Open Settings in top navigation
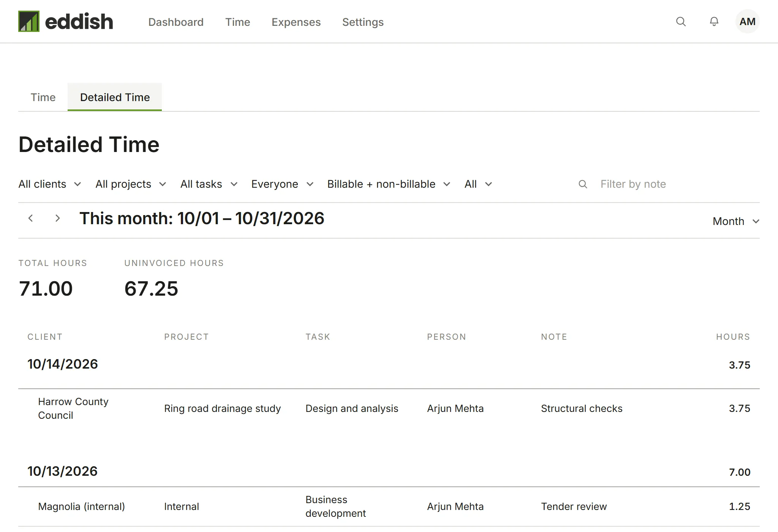 pos(363,22)
